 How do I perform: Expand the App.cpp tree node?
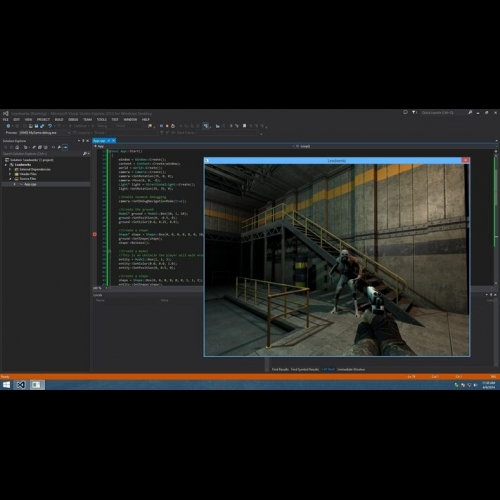(x=15, y=184)
